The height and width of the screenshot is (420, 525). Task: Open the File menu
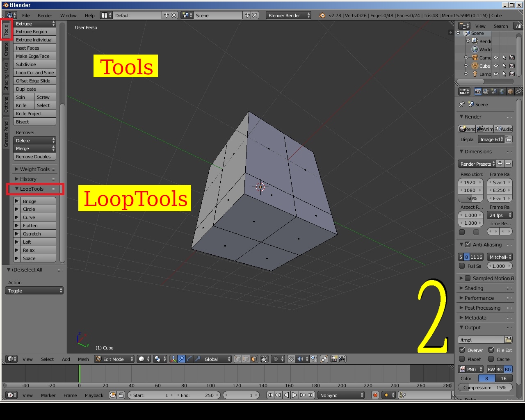tap(26, 15)
